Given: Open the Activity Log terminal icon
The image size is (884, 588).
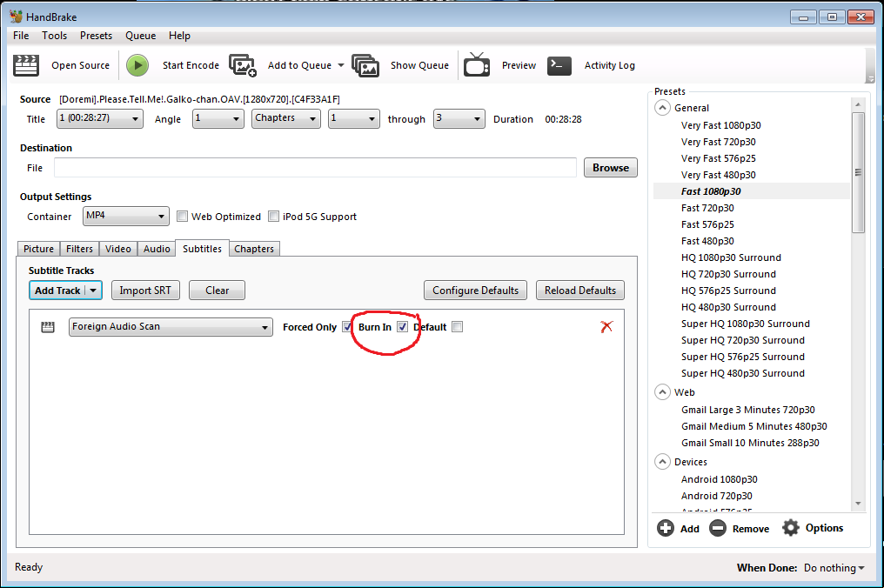Looking at the screenshot, I should point(559,65).
